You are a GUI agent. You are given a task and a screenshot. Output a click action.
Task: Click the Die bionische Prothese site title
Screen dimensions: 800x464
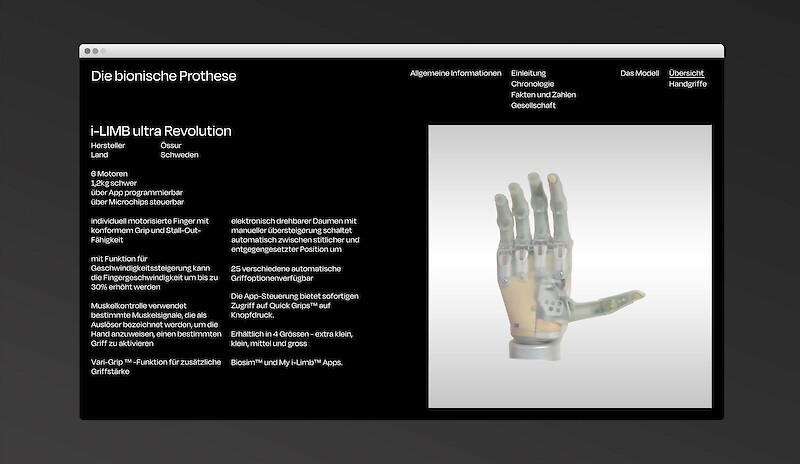pos(164,76)
